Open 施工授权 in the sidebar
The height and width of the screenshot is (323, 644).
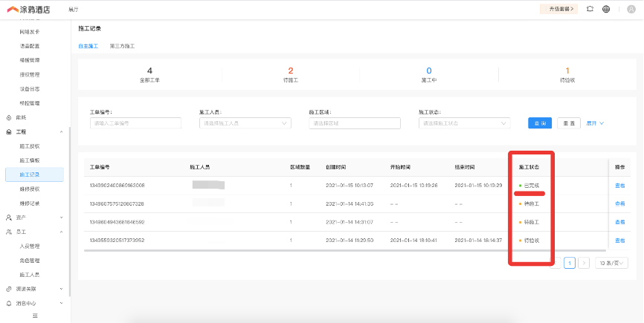(x=30, y=146)
